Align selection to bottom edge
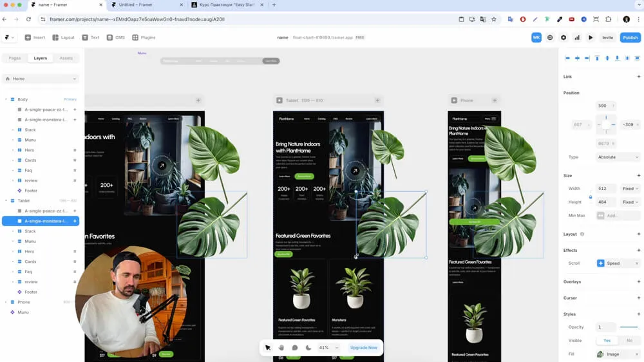This screenshot has width=644, height=362. click(617, 59)
